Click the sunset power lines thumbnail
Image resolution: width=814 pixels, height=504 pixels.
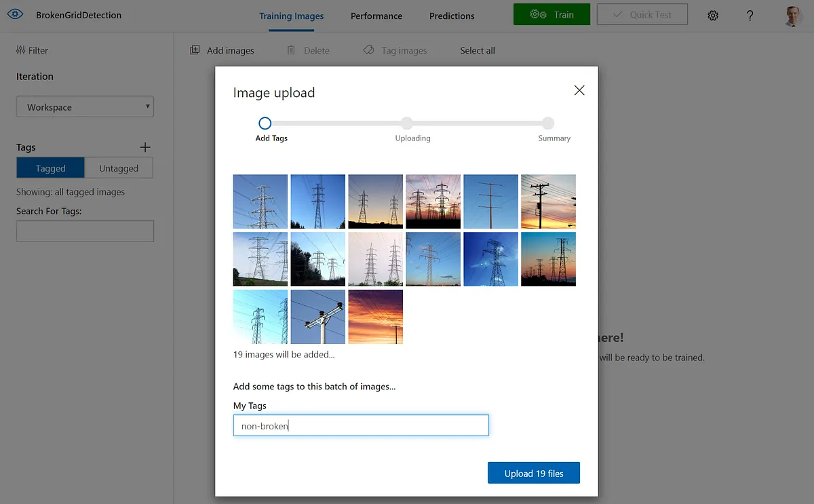[x=375, y=317]
